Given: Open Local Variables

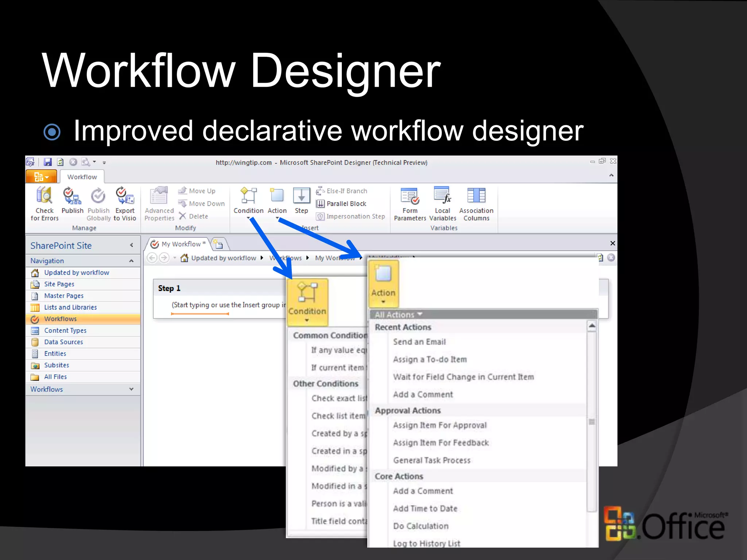Looking at the screenshot, I should point(442,203).
